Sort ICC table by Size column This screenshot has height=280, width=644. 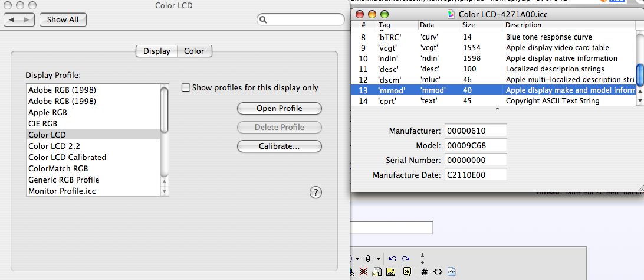click(482, 25)
